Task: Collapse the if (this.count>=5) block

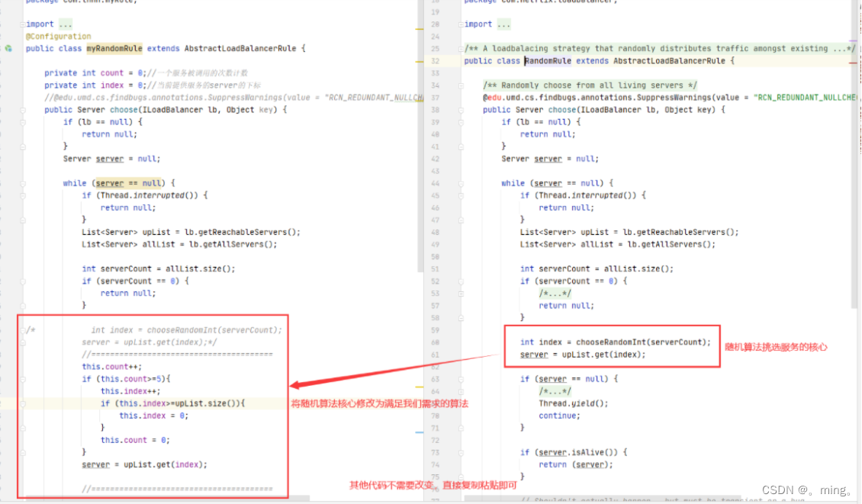Action: click(23, 379)
